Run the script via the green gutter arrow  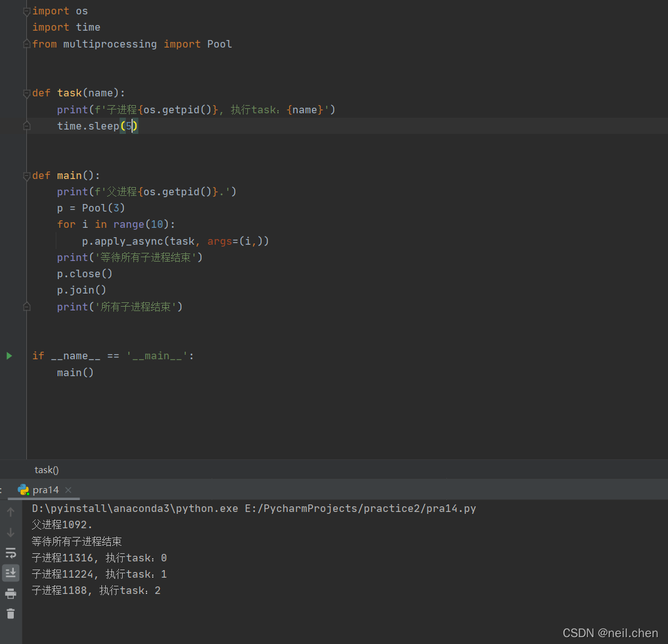9,355
